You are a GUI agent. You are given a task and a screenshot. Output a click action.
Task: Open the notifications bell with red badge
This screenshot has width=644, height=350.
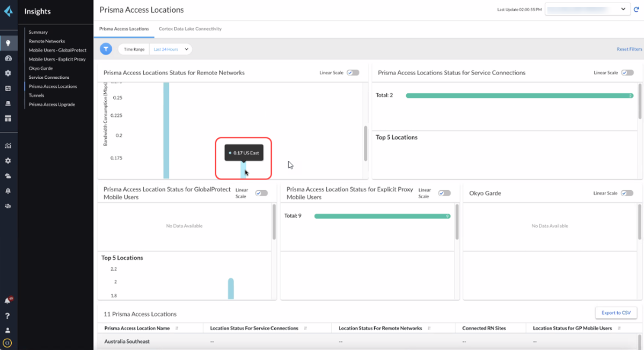tap(8, 301)
